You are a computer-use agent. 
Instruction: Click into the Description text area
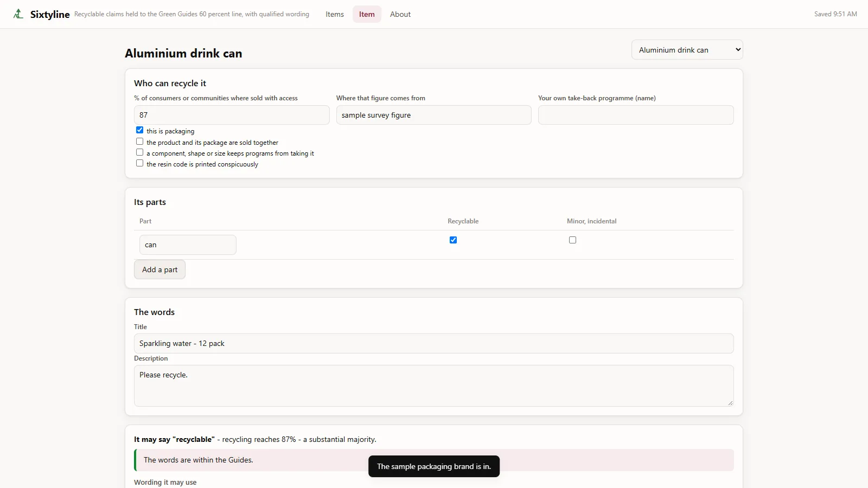point(434,386)
